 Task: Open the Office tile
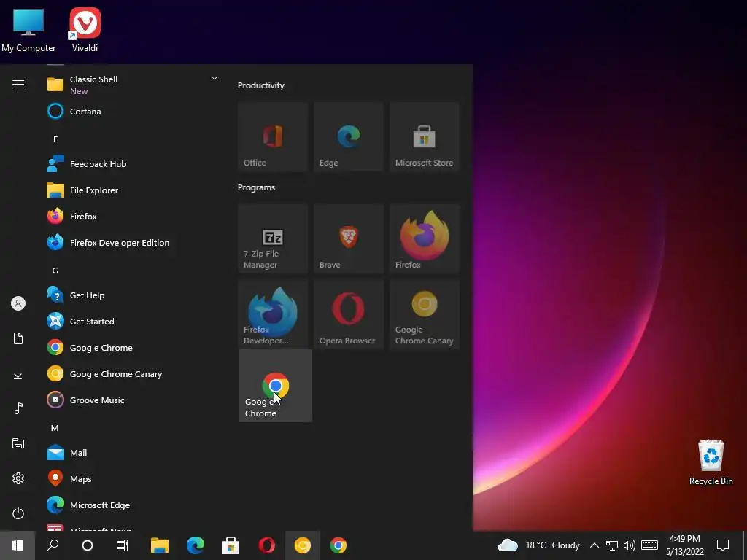point(273,136)
